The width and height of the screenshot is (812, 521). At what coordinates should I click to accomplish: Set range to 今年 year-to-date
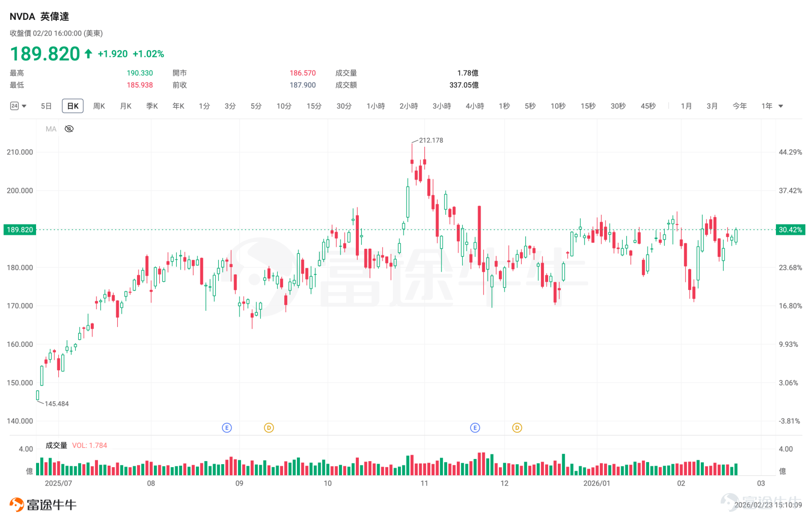[x=739, y=106]
